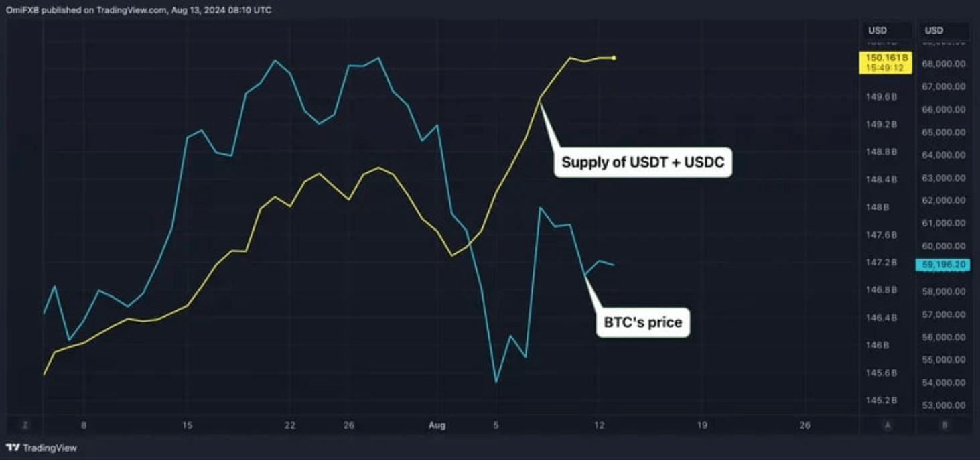Click the Aug label on time axis

click(437, 425)
